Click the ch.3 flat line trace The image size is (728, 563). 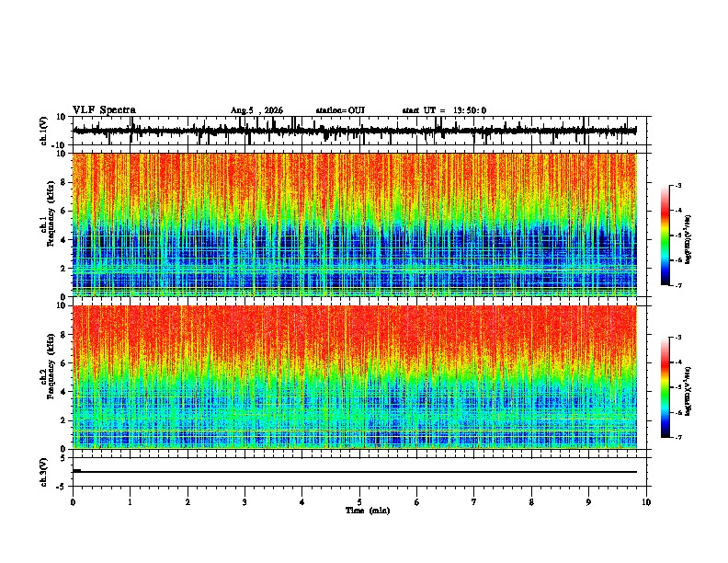[354, 472]
